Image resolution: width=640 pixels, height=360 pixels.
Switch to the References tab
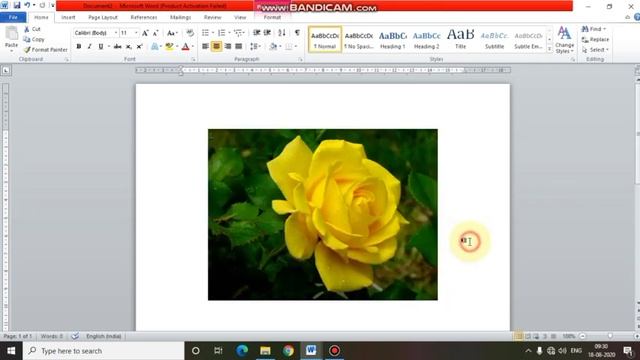pos(144,17)
